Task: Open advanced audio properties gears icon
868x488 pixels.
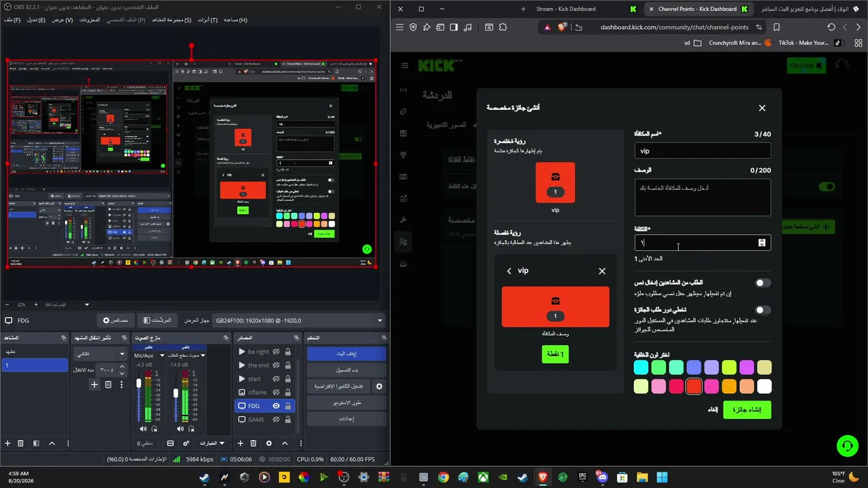Action: [x=186, y=443]
